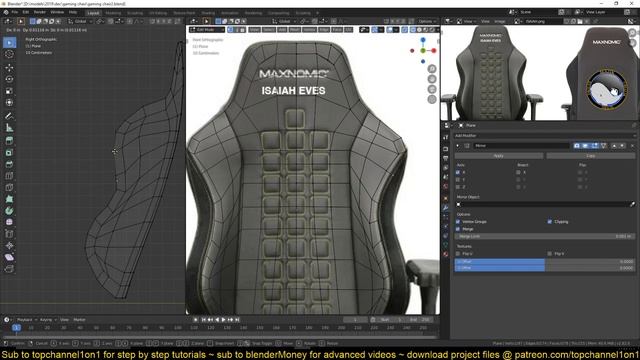Select the Inset Faces tool
This screenshot has width=640, height=360.
pyautogui.click(x=9, y=153)
